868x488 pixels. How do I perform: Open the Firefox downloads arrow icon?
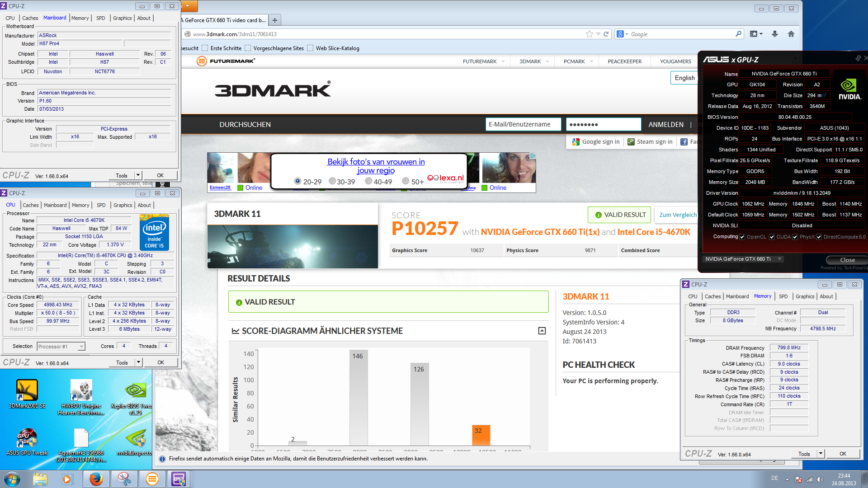tap(775, 34)
